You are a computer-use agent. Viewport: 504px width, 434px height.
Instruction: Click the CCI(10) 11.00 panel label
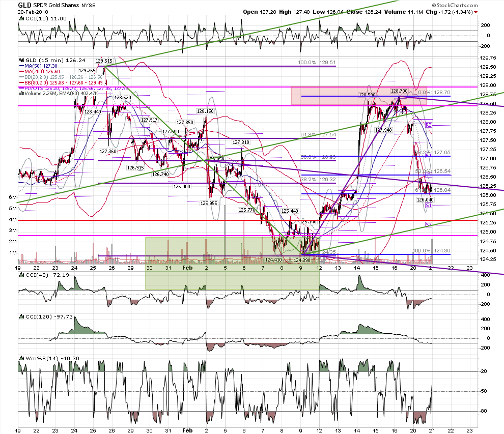[x=46, y=19]
